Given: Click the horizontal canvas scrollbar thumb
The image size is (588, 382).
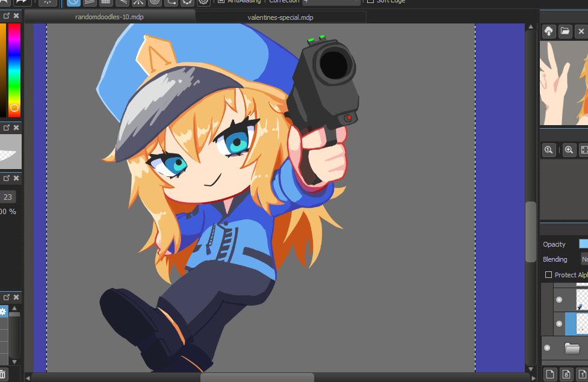Looking at the screenshot, I should [257, 377].
